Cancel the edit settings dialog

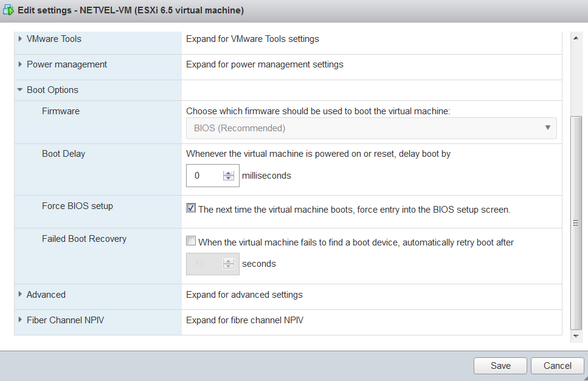[x=557, y=366]
